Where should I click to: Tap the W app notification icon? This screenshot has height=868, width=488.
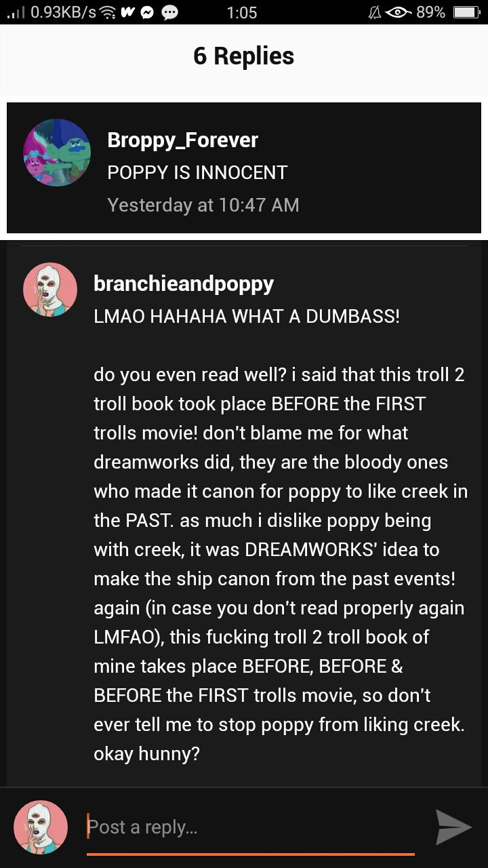coord(127,12)
